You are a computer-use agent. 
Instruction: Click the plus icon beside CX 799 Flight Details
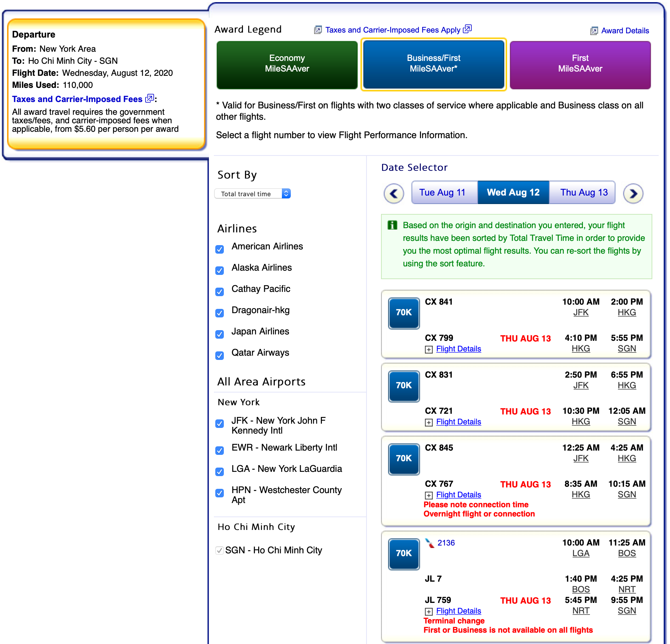pos(429,350)
